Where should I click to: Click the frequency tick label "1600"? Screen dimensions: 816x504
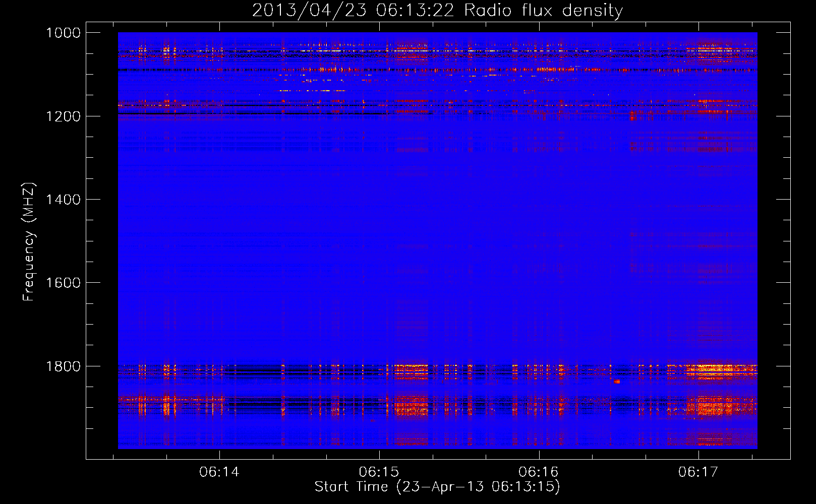pyautogui.click(x=63, y=283)
